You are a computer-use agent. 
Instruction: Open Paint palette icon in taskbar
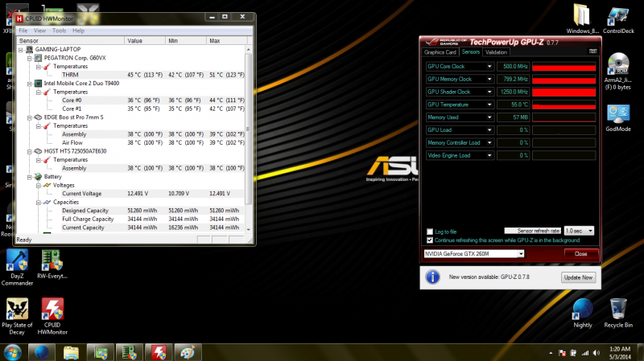point(188,353)
